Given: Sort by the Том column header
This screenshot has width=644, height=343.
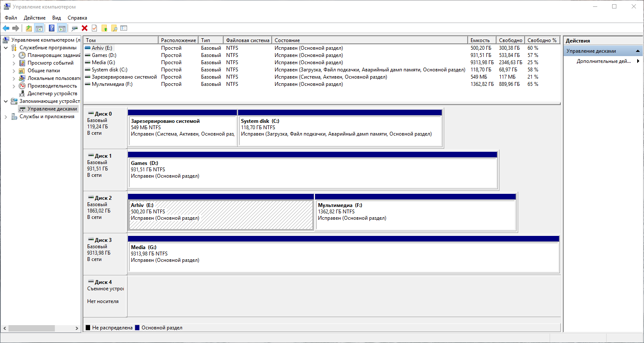Looking at the screenshot, I should (121, 40).
